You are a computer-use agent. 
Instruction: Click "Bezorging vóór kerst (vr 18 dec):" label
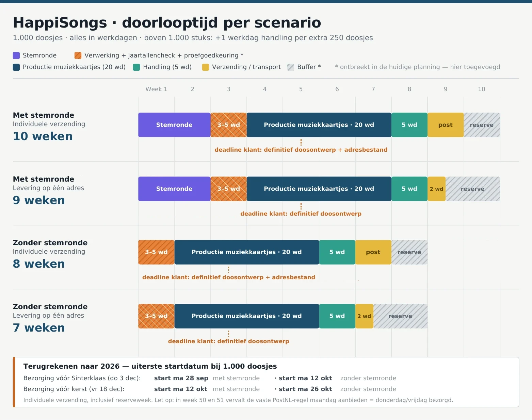tap(74, 389)
